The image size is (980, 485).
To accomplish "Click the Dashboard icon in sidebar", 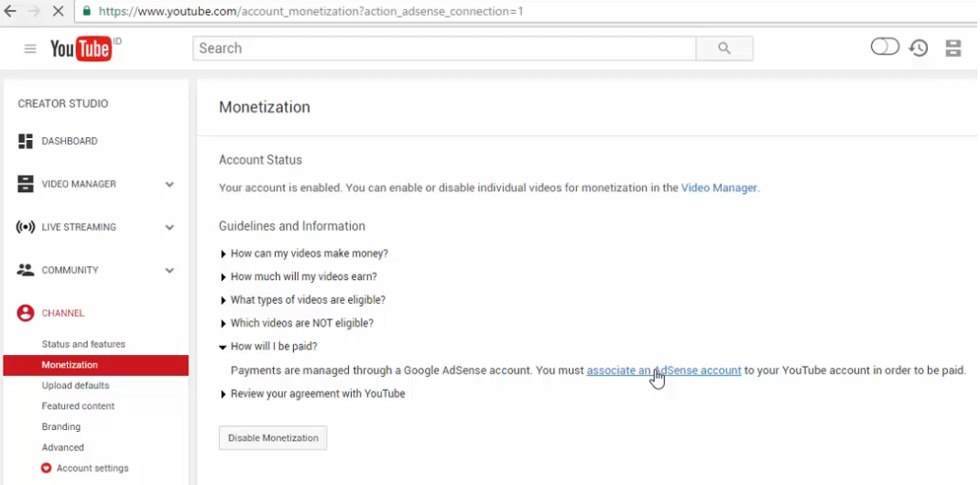I will tap(26, 141).
